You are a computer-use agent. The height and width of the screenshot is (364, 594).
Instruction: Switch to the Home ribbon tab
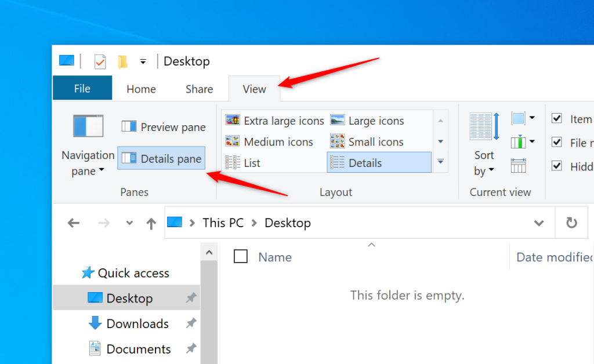coord(141,89)
